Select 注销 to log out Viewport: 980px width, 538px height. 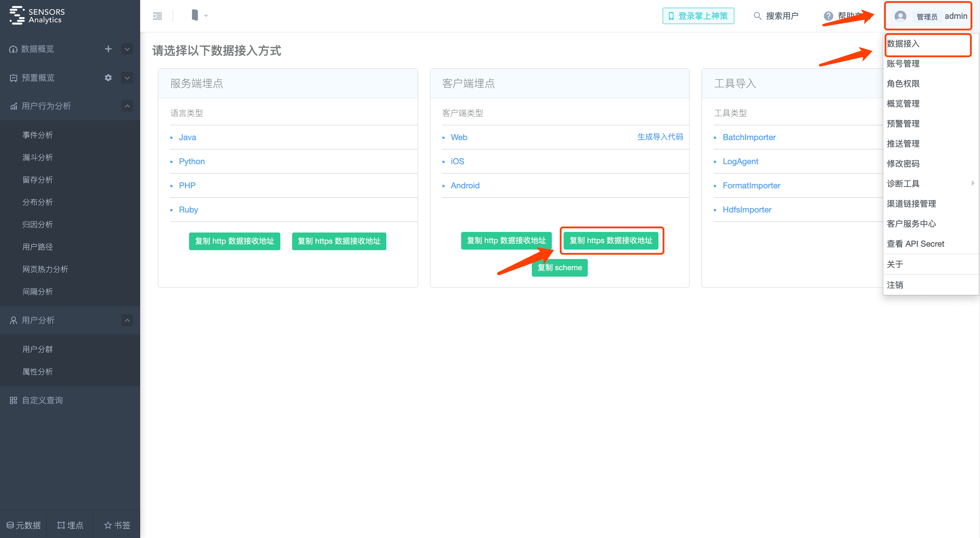[894, 285]
